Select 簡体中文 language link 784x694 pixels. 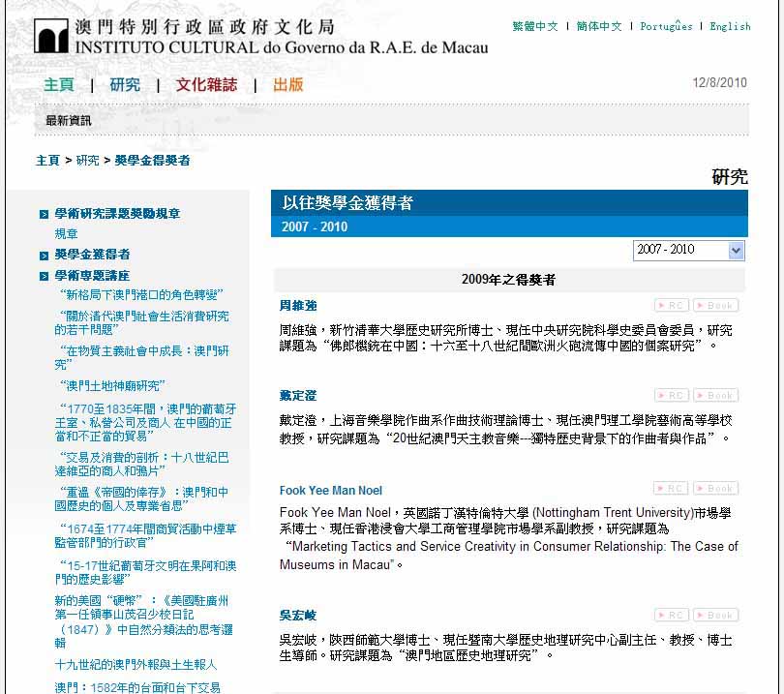click(599, 26)
